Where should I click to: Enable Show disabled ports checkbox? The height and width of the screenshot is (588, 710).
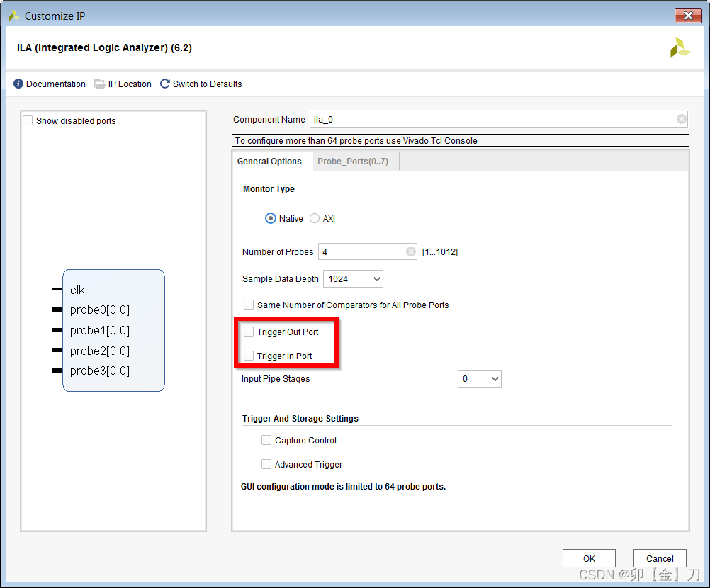[28, 121]
